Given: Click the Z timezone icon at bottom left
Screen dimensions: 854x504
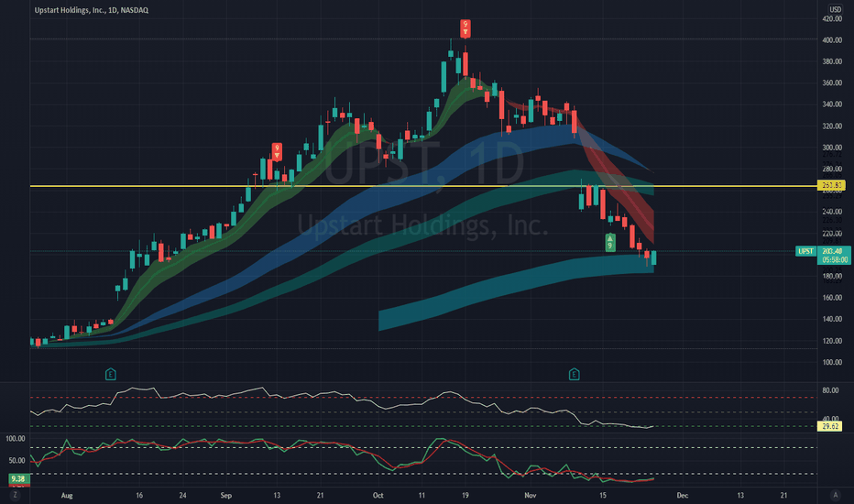Looking at the screenshot, I should point(15,495).
